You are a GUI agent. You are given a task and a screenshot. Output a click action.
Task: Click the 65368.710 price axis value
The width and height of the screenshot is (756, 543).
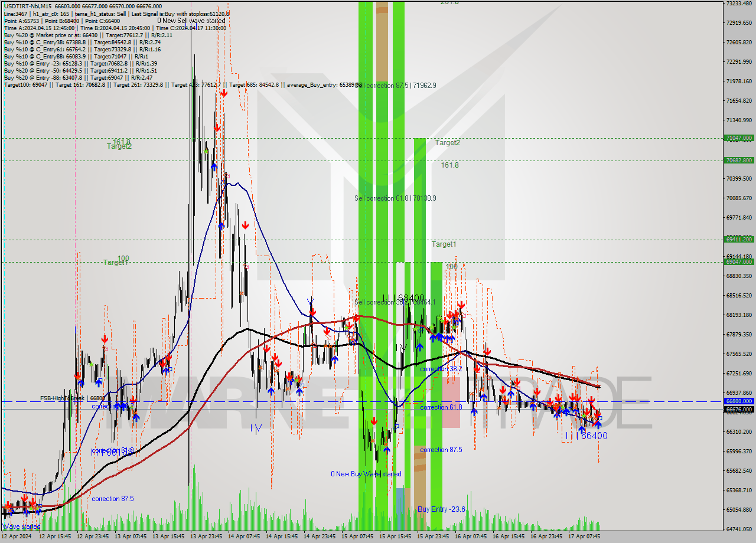pyautogui.click(x=739, y=490)
